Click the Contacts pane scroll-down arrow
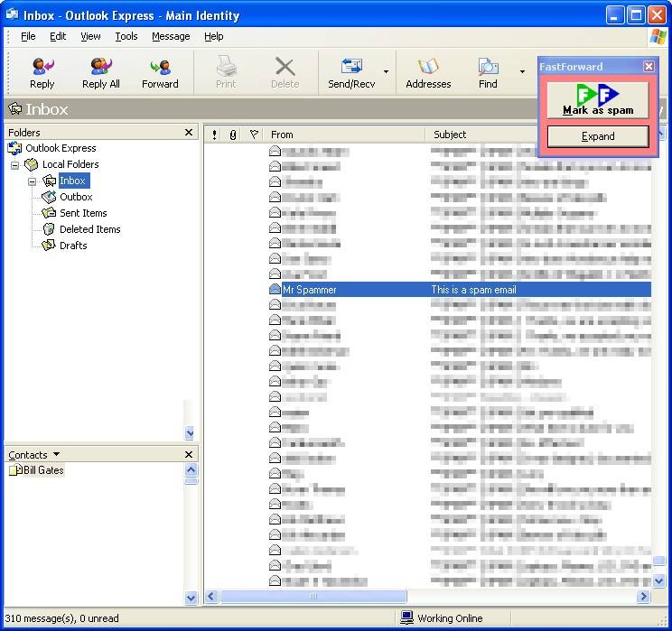This screenshot has width=672, height=631. (191, 598)
